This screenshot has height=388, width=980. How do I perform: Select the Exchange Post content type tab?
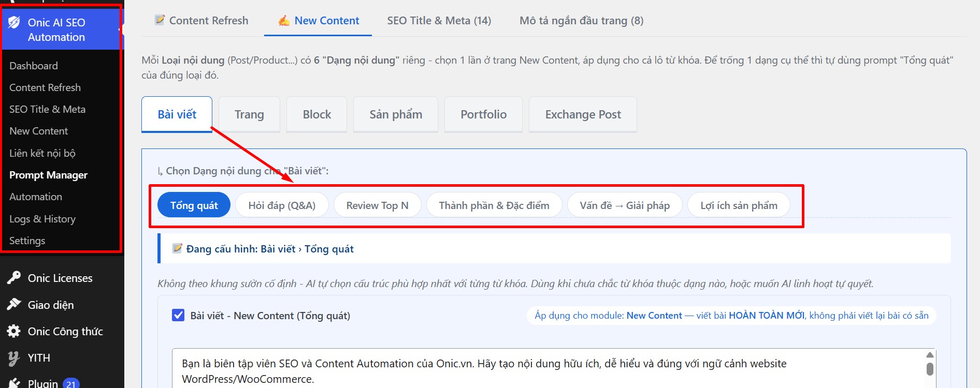pos(583,114)
